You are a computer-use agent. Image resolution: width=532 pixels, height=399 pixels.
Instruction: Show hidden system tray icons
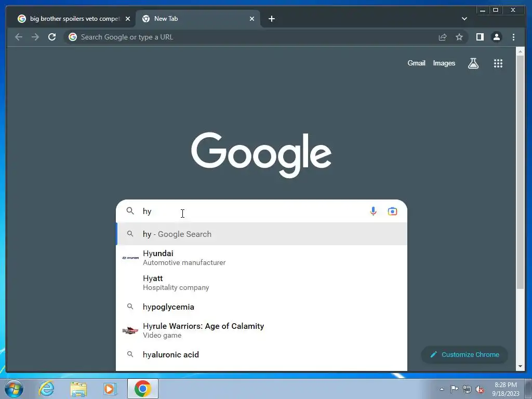point(442,389)
